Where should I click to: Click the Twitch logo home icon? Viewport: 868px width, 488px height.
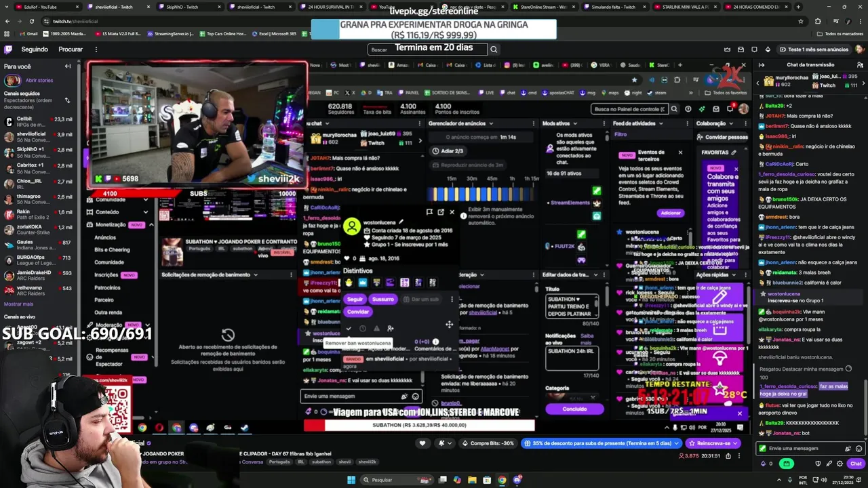pyautogui.click(x=8, y=49)
